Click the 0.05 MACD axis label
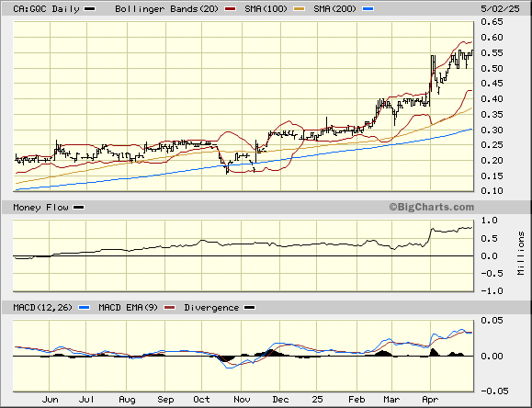Screen dimensions: 532x408 pyautogui.click(x=492, y=321)
